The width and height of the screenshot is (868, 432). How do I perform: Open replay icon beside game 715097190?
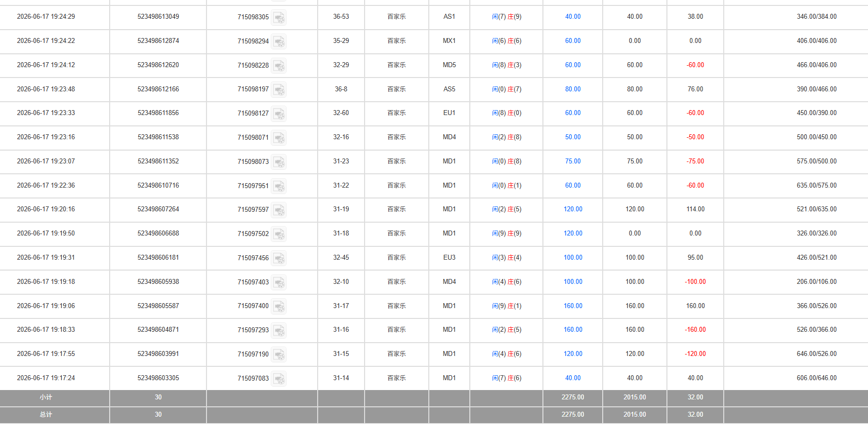click(279, 355)
